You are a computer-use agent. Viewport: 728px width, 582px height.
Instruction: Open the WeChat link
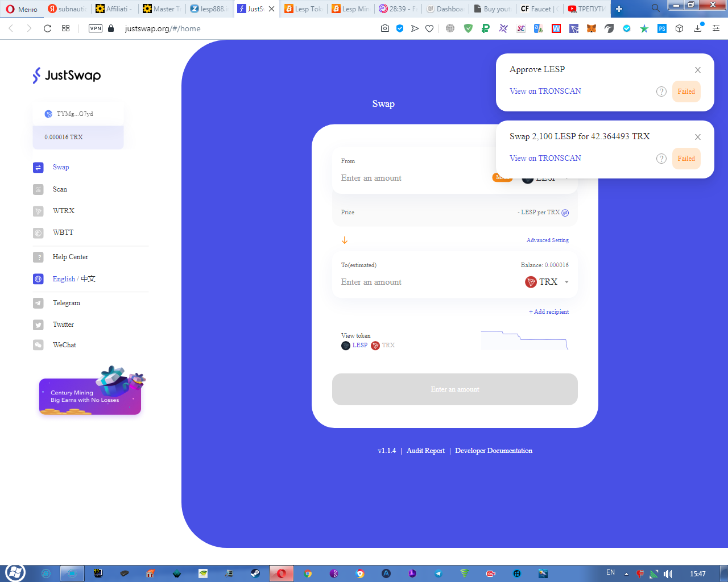coord(64,345)
